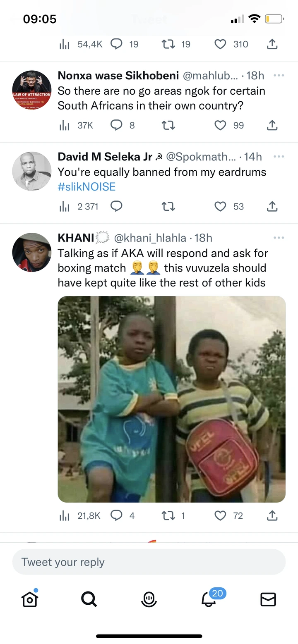Tap the Tweet your reply field

point(149,562)
